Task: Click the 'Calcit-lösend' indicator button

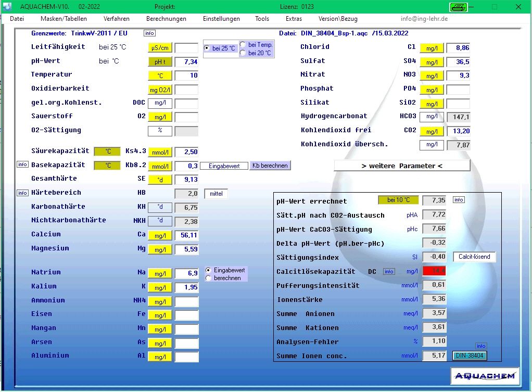Action: [474, 257]
